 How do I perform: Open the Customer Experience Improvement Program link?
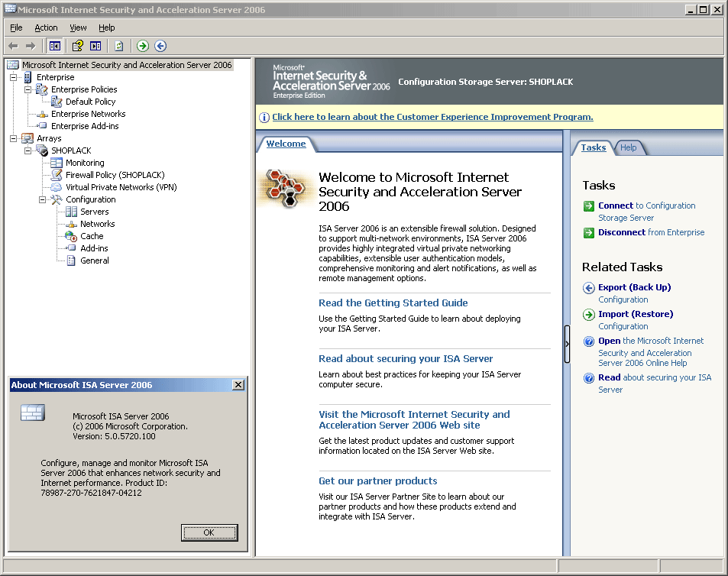(x=432, y=117)
